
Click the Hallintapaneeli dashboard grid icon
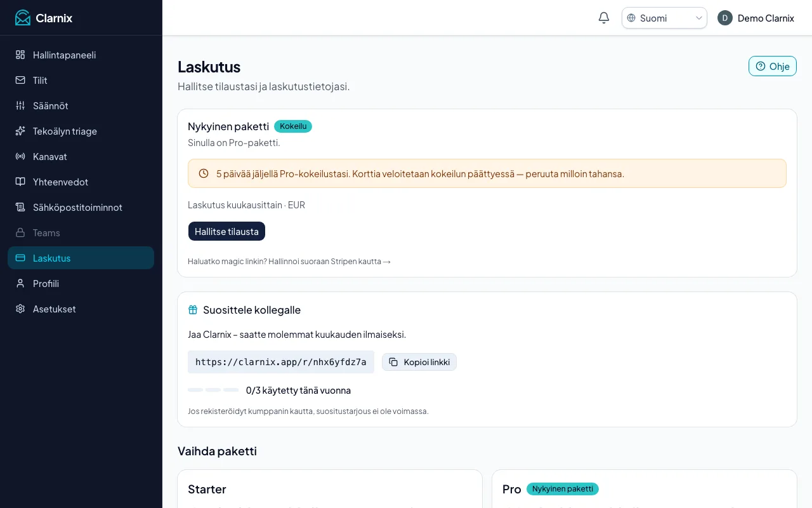tap(20, 55)
